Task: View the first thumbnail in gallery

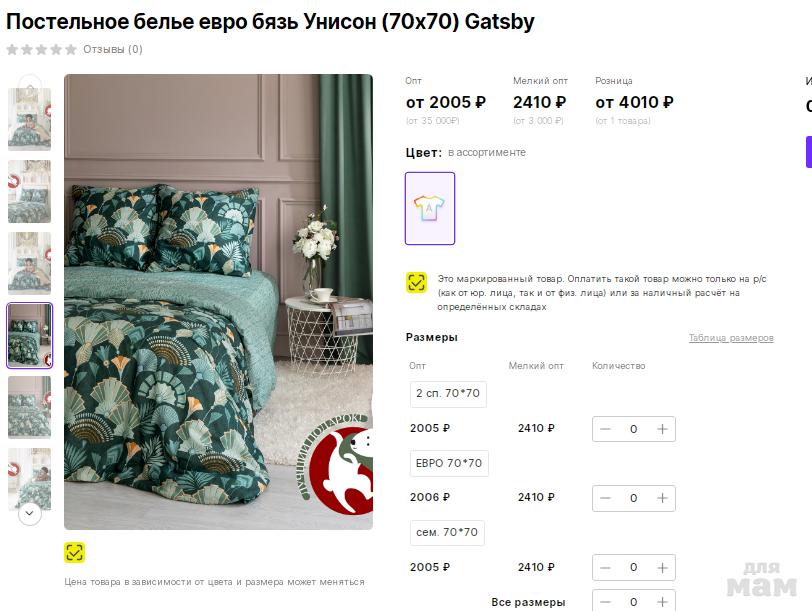Action: click(x=30, y=119)
